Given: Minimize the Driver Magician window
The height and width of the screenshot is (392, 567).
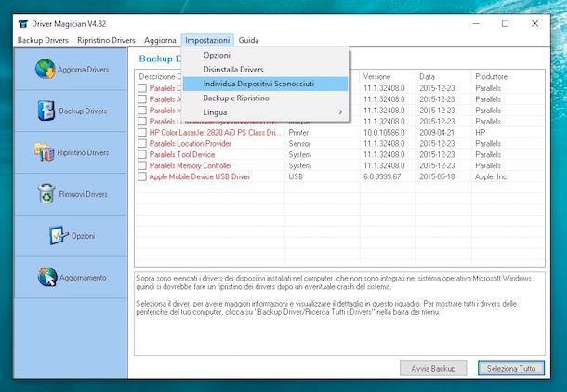Looking at the screenshot, I should coord(476,24).
